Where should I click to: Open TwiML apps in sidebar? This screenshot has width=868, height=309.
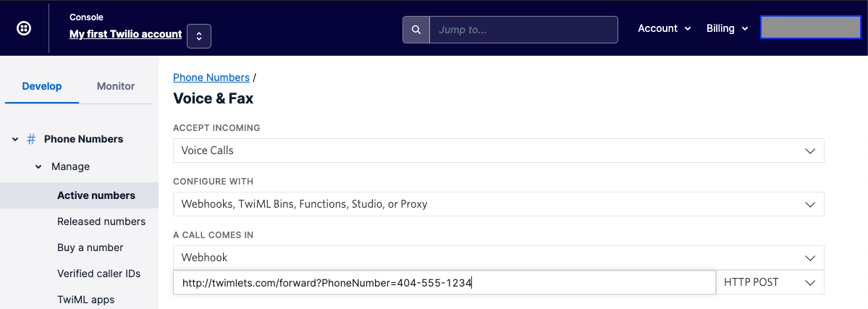[86, 300]
